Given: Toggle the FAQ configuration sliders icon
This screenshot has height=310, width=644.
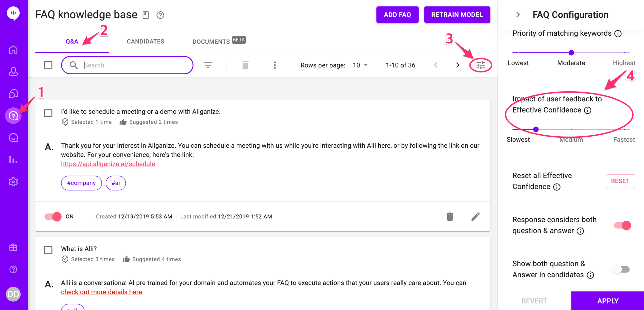Looking at the screenshot, I should pos(480,65).
